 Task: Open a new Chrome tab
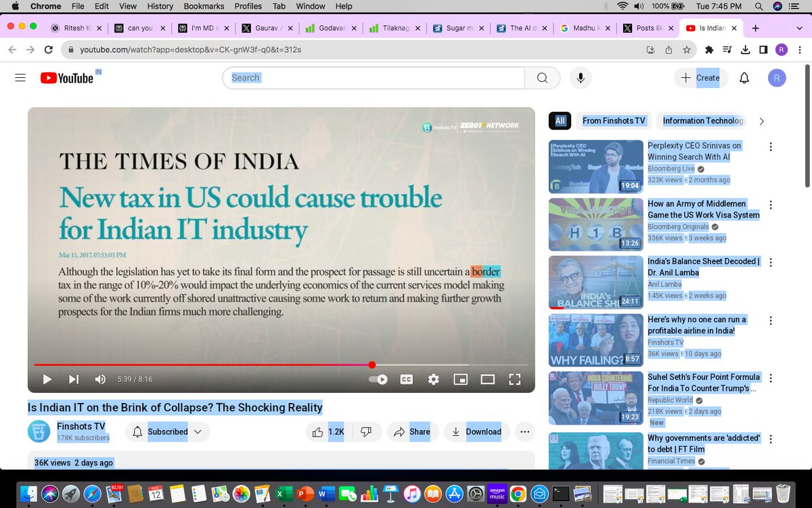pyautogui.click(x=755, y=28)
